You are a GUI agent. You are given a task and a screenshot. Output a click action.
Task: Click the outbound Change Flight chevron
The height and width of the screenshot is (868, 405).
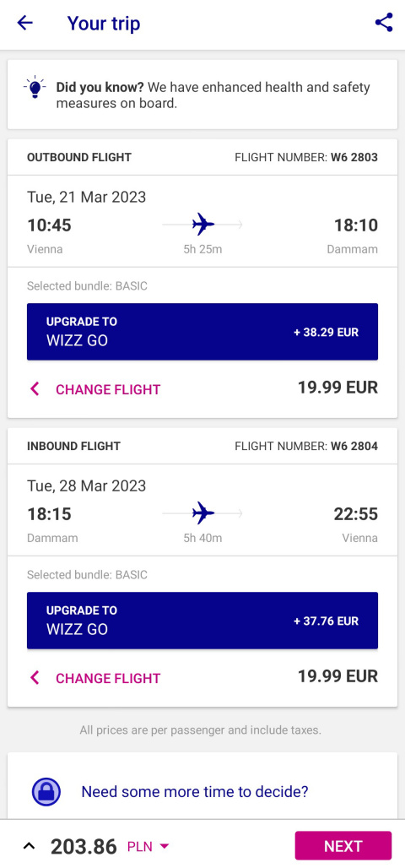point(35,389)
